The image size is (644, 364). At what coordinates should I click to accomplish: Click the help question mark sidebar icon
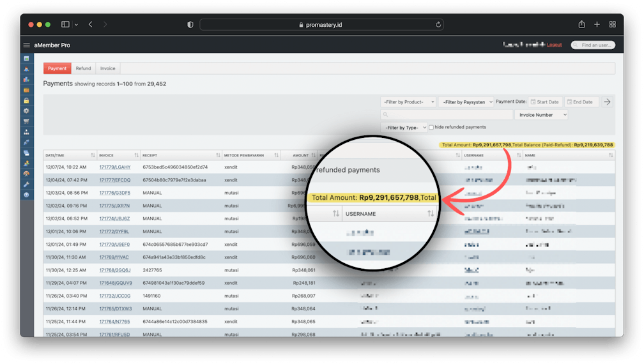click(x=26, y=194)
